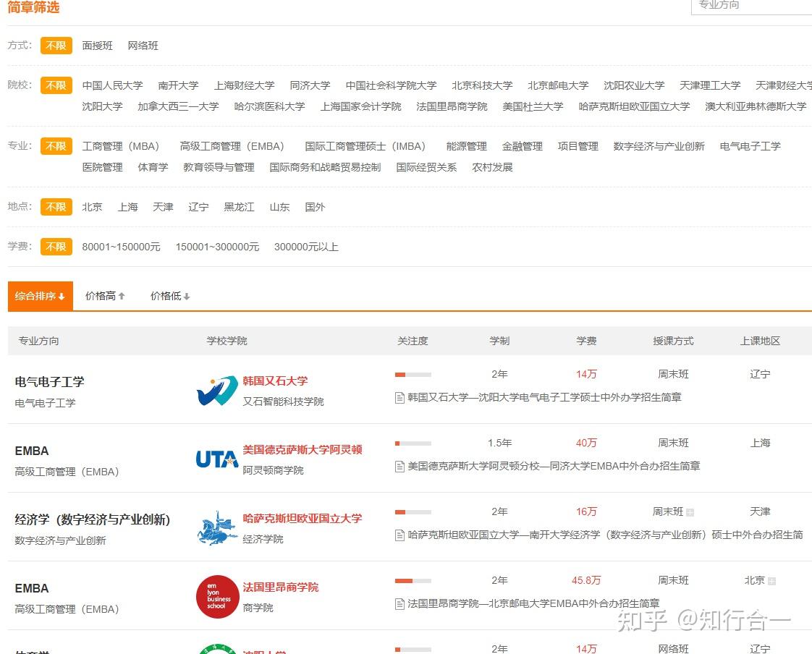This screenshot has width=812, height=654.
Task: Filter major by 项目管理
Action: (578, 147)
